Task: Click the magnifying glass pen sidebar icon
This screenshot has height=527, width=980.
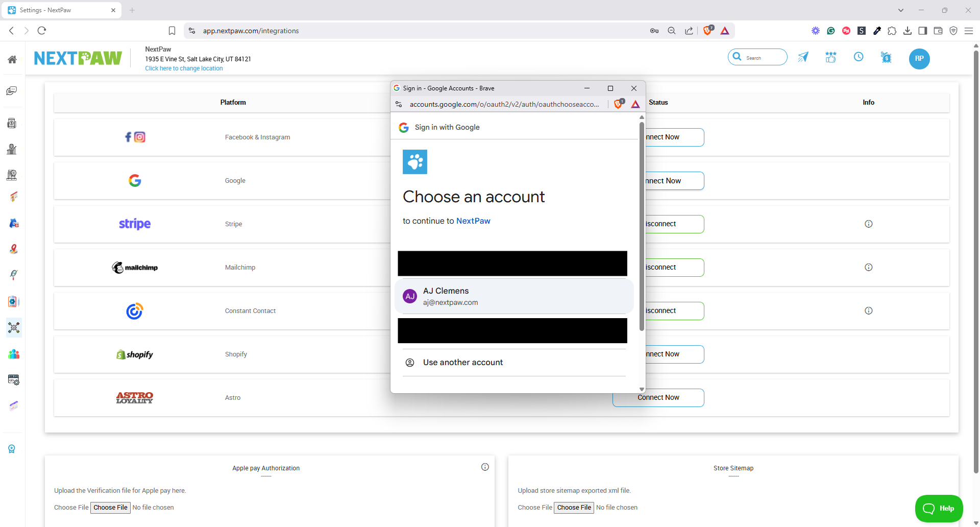Action: point(14,275)
